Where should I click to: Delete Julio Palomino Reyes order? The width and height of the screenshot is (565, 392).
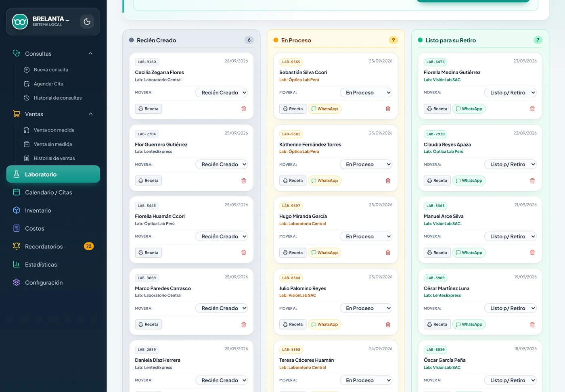(388, 325)
